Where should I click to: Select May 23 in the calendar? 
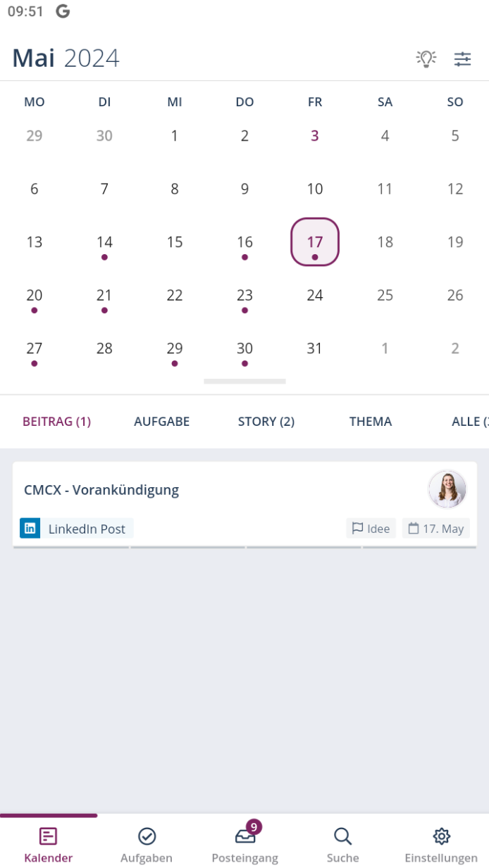click(244, 296)
